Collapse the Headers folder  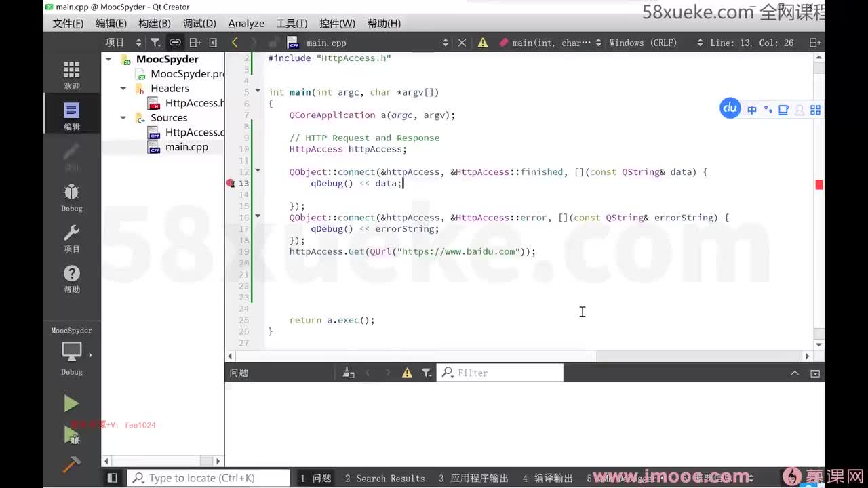click(x=123, y=88)
